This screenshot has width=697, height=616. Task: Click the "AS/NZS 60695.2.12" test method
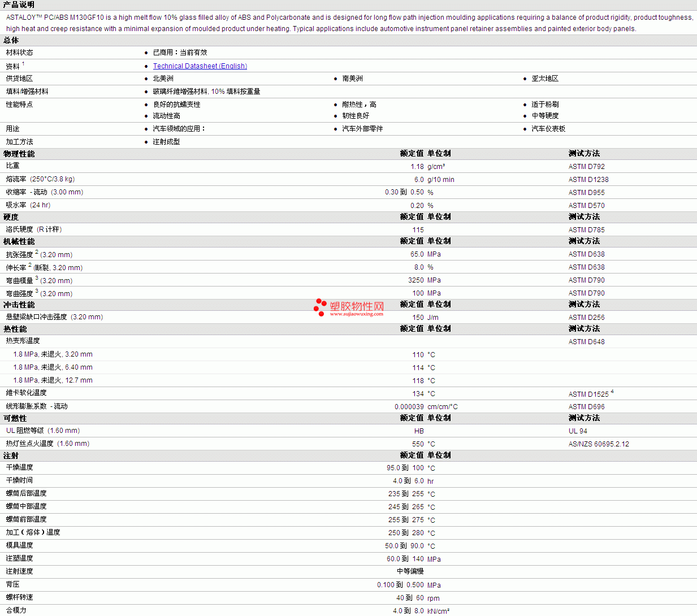click(599, 444)
